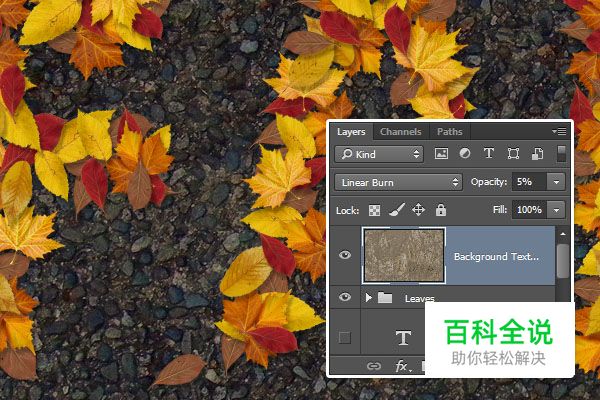Click the Fill 100% value field
Image resolution: width=600 pixels, height=400 pixels.
tap(530, 210)
